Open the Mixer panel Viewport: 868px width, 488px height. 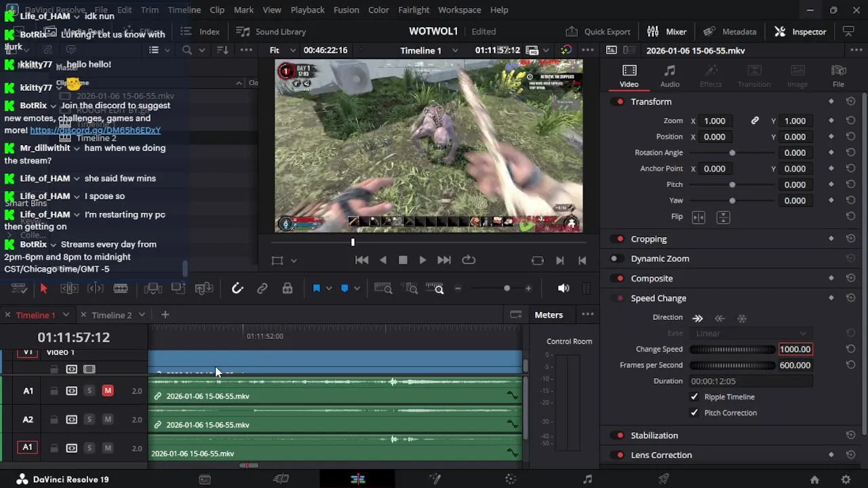[667, 31]
